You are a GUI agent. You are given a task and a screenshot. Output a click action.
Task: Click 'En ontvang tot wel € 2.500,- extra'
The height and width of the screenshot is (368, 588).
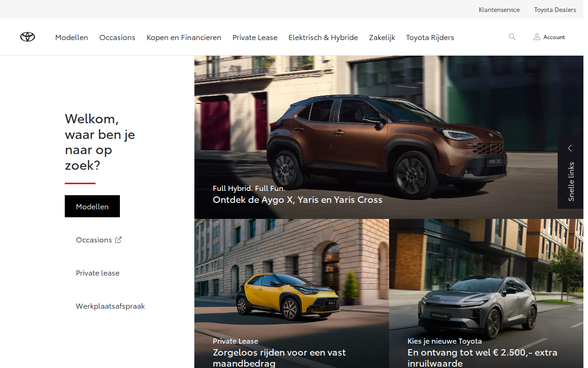point(482,352)
